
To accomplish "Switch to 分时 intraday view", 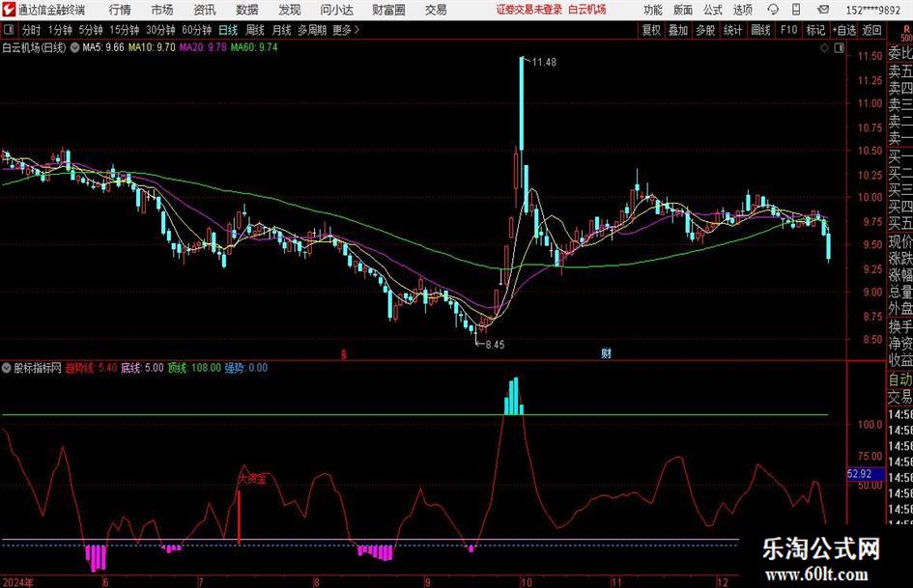I will (31, 30).
